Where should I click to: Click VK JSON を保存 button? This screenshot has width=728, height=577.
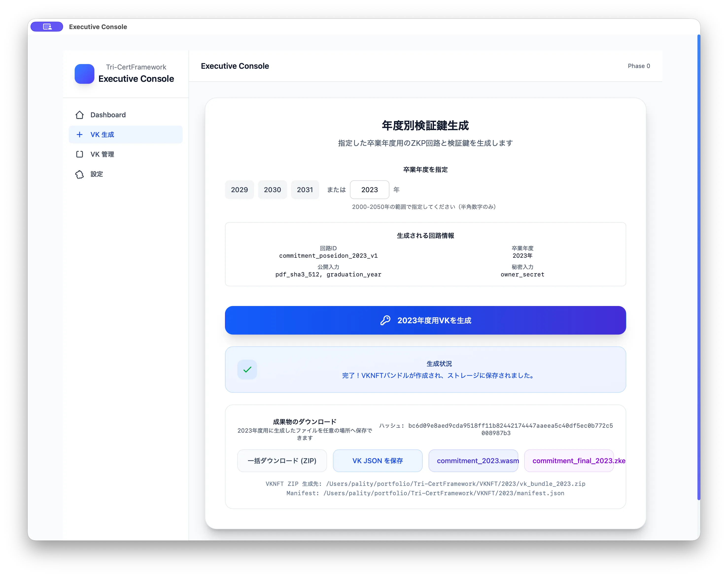[378, 461]
